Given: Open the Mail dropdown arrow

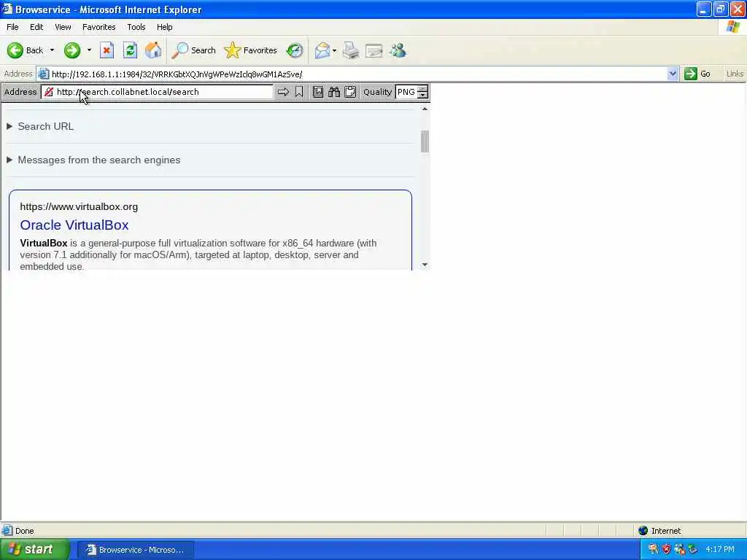Looking at the screenshot, I should point(334,50).
